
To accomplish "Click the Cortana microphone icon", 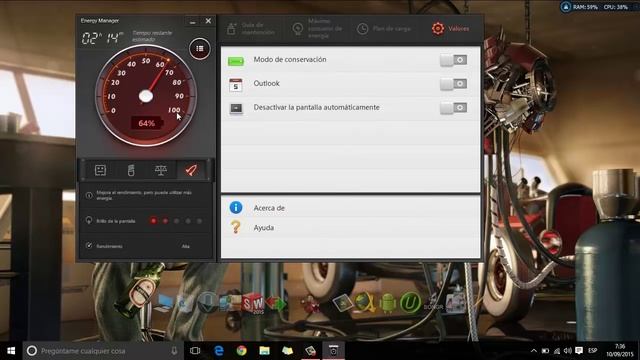I will pos(174,351).
